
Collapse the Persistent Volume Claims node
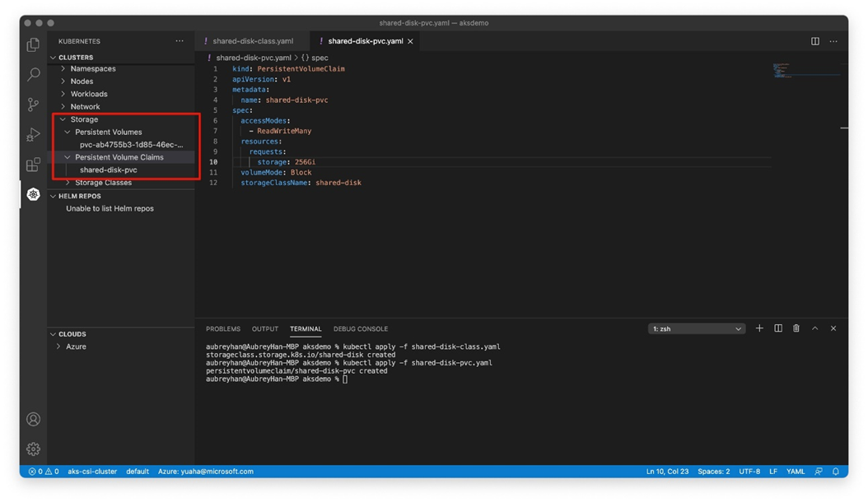[x=68, y=157]
